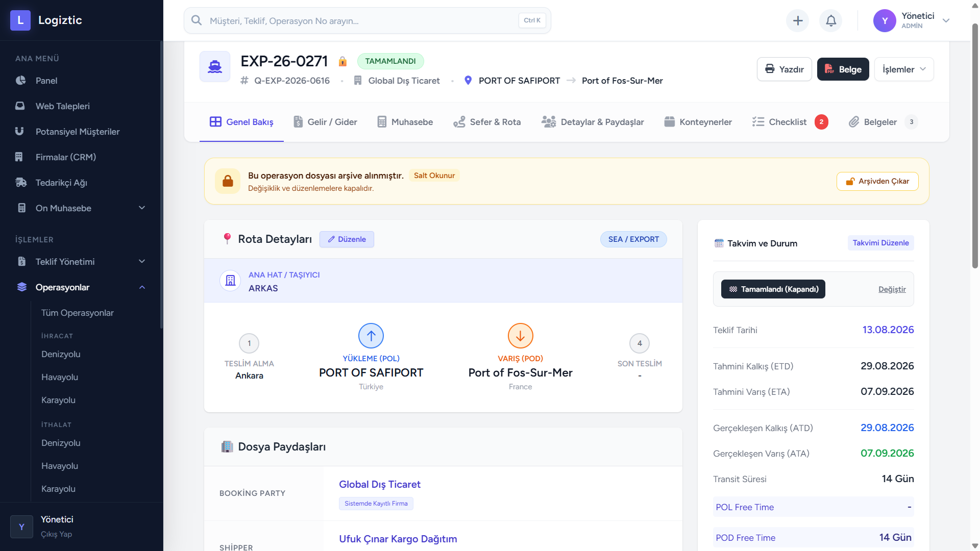Click step 1 Teslim Alma circle

[249, 343]
